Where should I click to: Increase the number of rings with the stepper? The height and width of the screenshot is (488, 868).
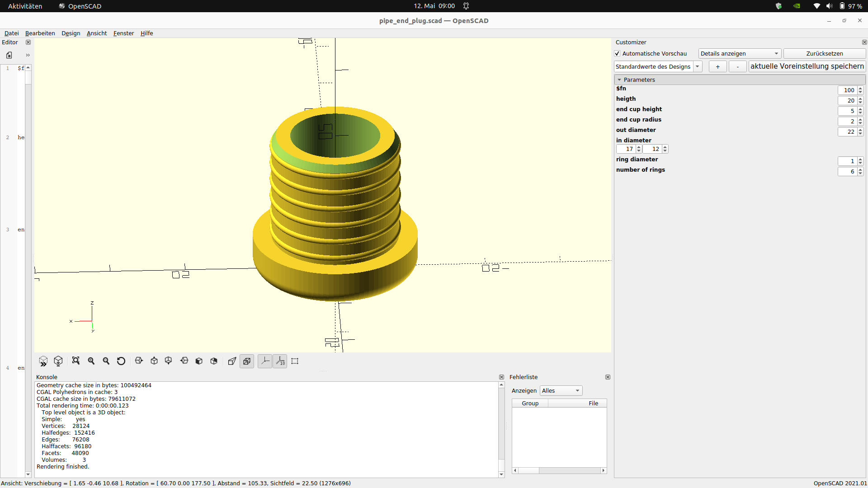(859, 169)
